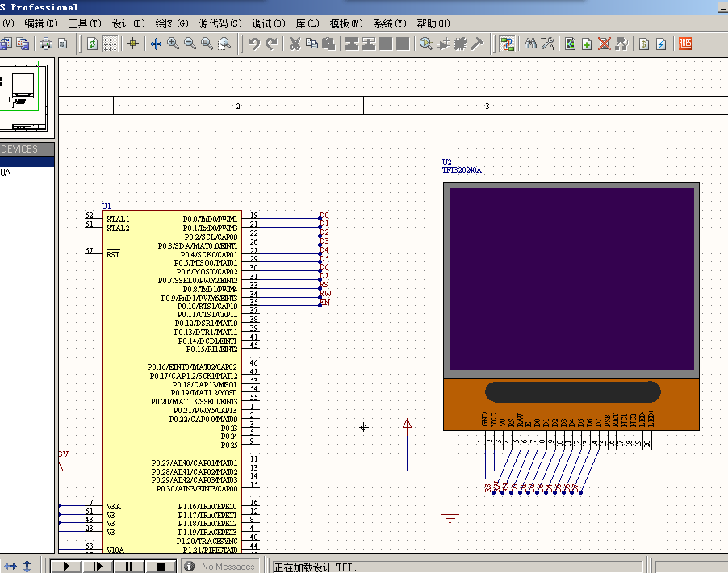This screenshot has height=573, width=728.
Task: Click the Packaging Tool chip icon
Action: point(460,44)
